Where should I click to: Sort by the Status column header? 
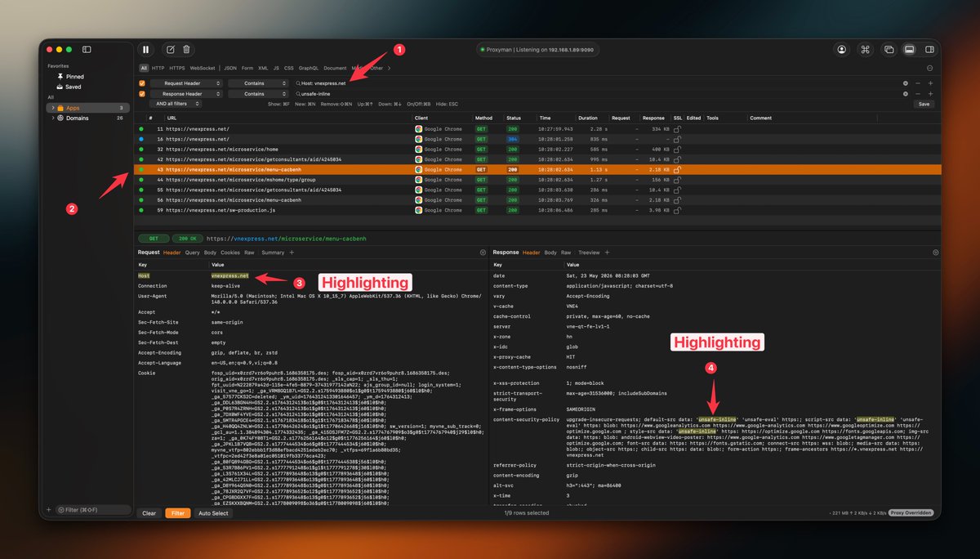(x=514, y=118)
